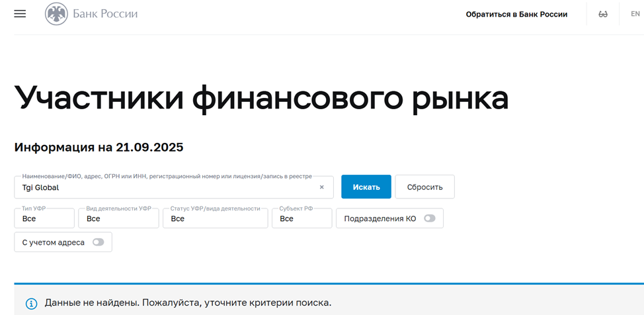Open the visually impaired glasses mode

click(603, 15)
